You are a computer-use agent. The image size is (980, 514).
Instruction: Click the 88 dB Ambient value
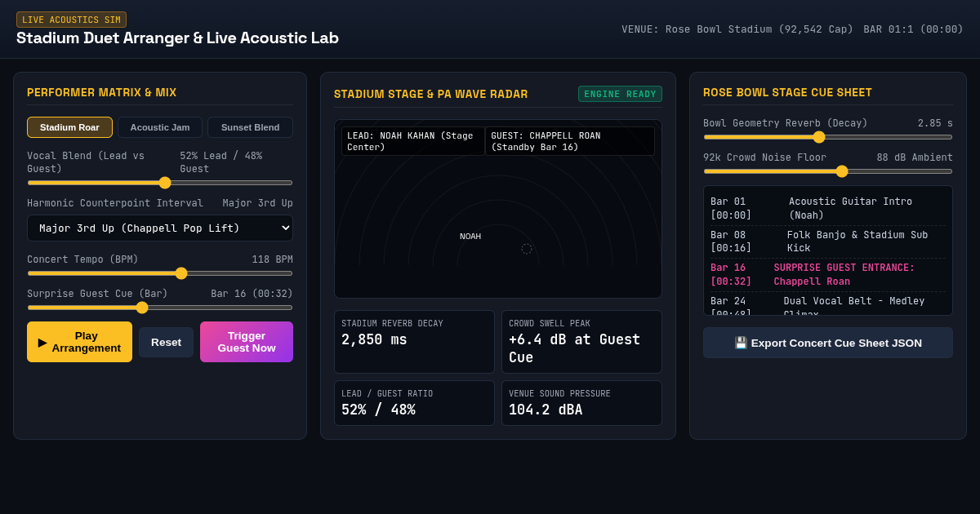point(915,157)
